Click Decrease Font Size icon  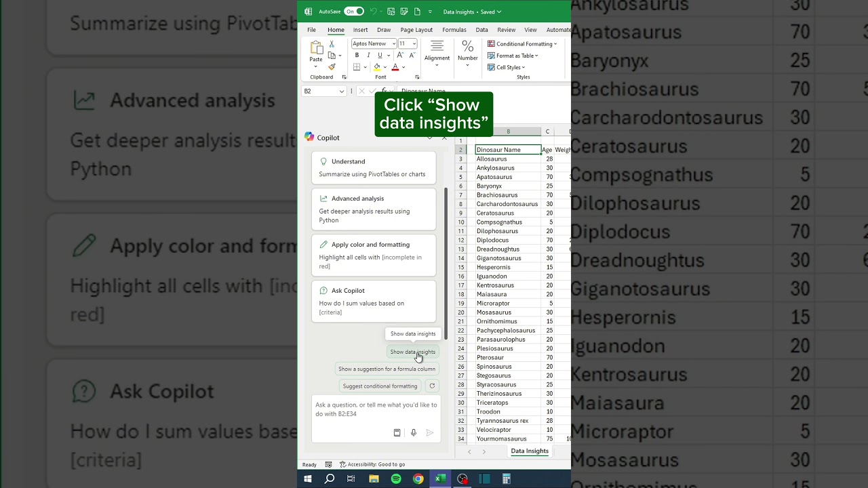click(x=412, y=56)
